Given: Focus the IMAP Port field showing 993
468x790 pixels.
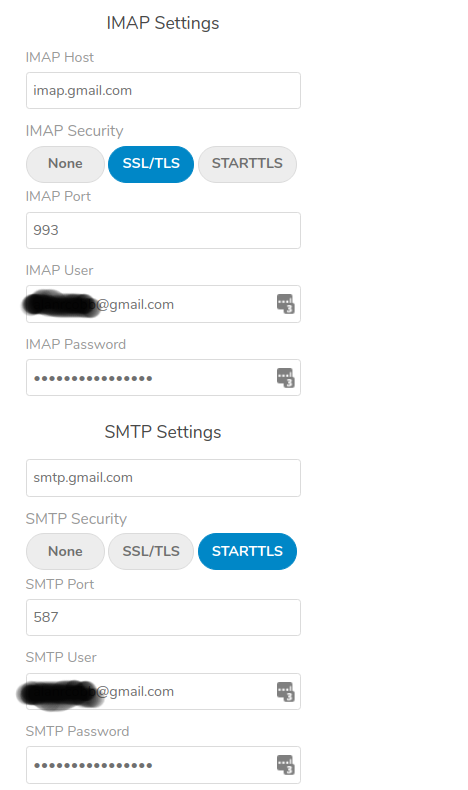Looking at the screenshot, I should coord(163,230).
